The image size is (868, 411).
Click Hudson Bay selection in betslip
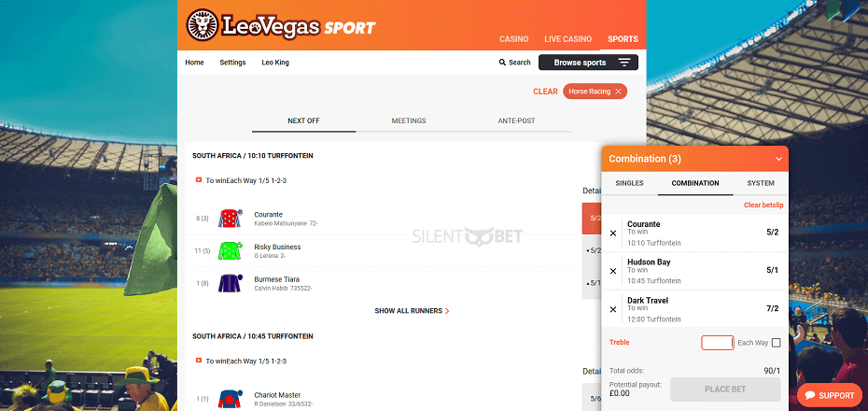[x=694, y=271]
